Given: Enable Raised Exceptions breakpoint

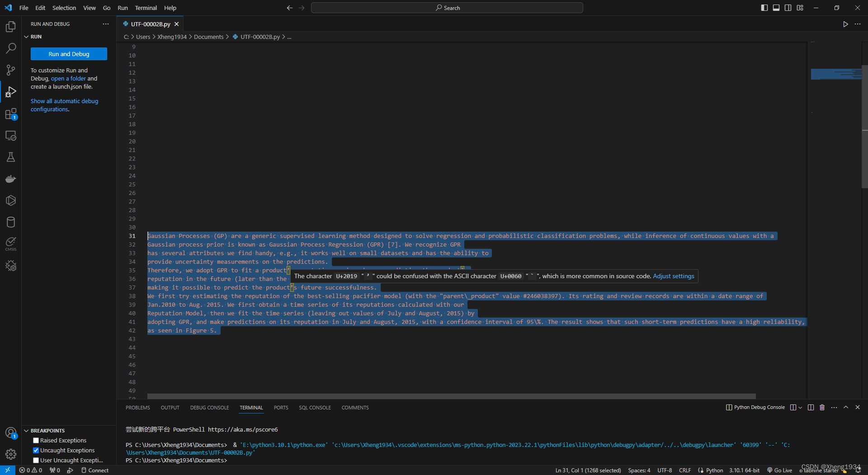Looking at the screenshot, I should [36, 440].
